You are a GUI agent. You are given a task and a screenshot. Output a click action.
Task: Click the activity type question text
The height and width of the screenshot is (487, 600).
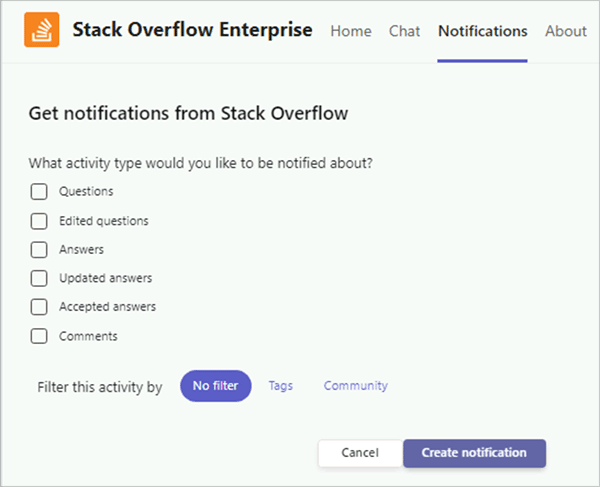[207, 162]
